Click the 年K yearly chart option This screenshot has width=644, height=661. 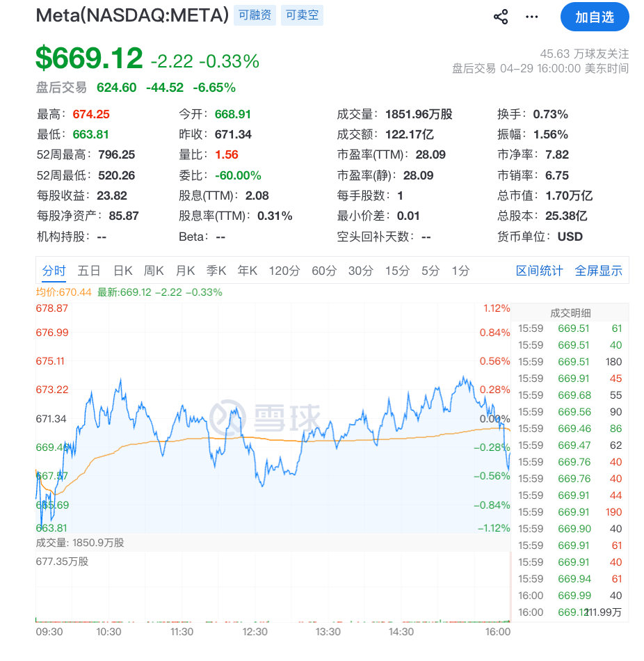[x=247, y=271]
